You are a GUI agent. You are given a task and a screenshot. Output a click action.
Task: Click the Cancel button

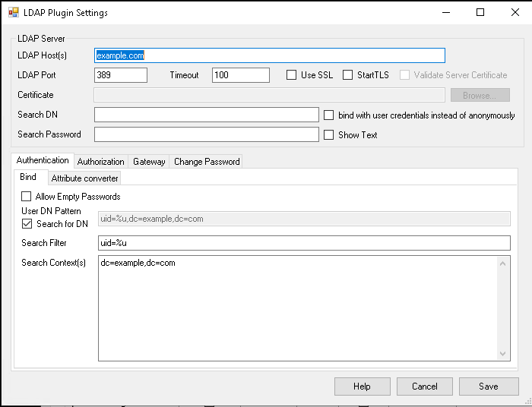coord(425,386)
